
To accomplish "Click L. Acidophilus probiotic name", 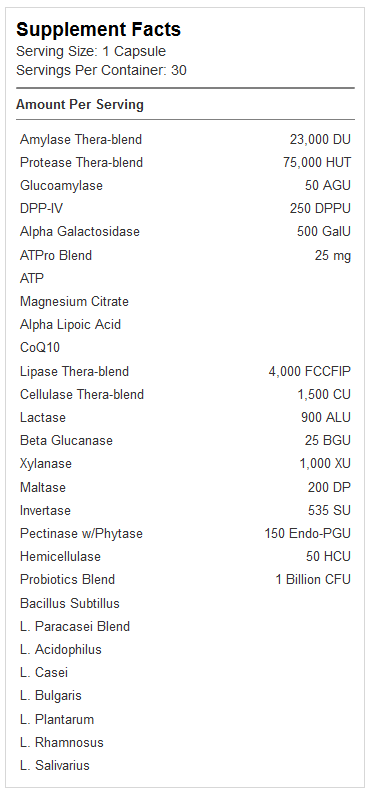I will 61,650.
